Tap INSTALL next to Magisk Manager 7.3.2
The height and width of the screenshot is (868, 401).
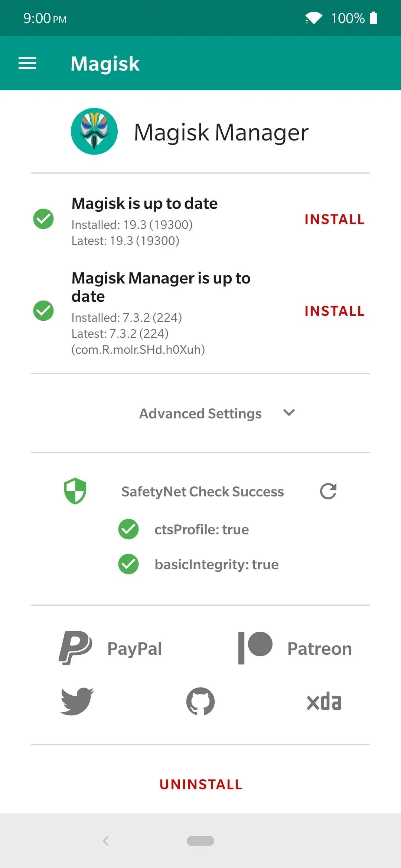click(335, 311)
